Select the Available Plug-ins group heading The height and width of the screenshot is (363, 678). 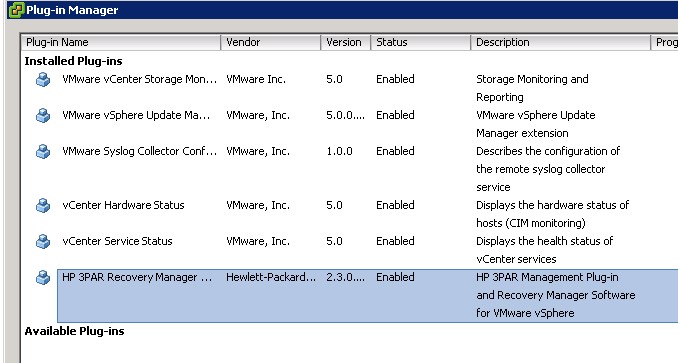tap(74, 331)
